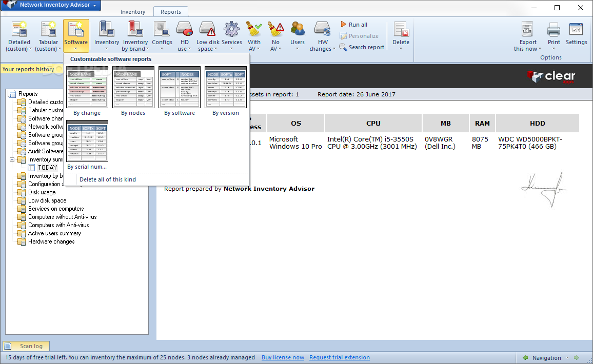Select Computers without Anti-virus tree item
This screenshot has width=593, height=364.
point(63,217)
